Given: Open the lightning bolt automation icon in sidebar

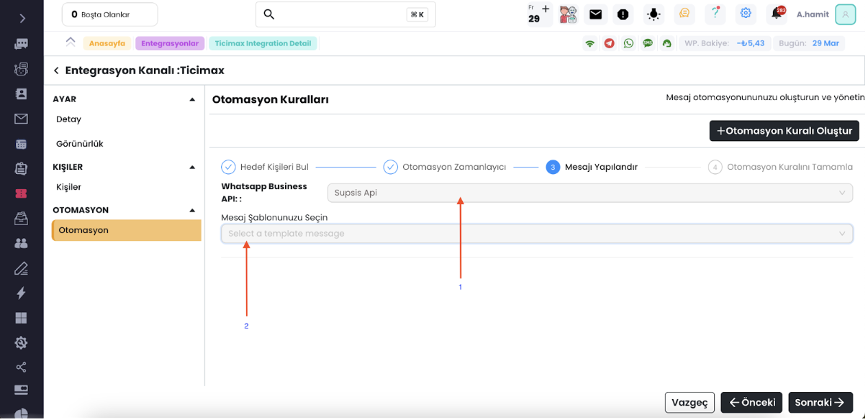Looking at the screenshot, I should click(21, 293).
